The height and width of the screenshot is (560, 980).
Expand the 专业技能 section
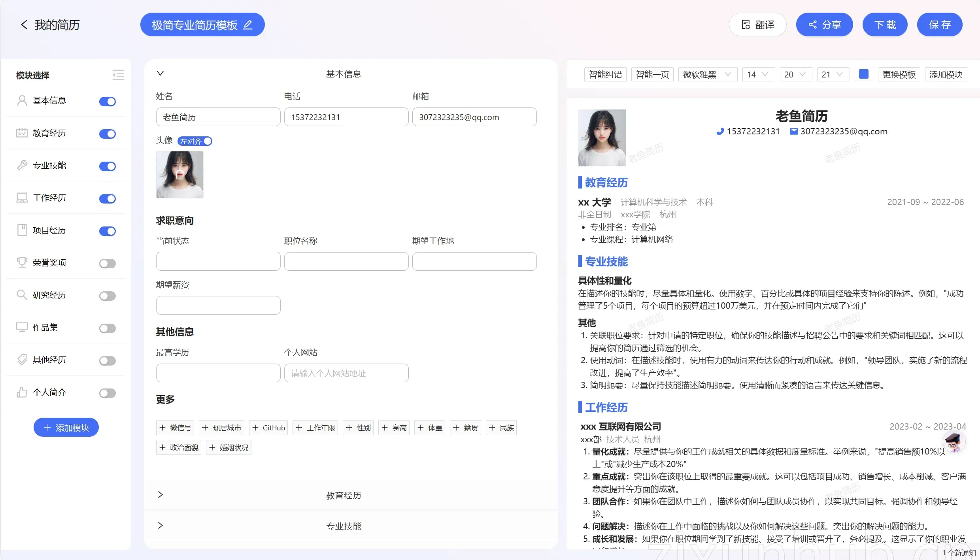coord(160,526)
